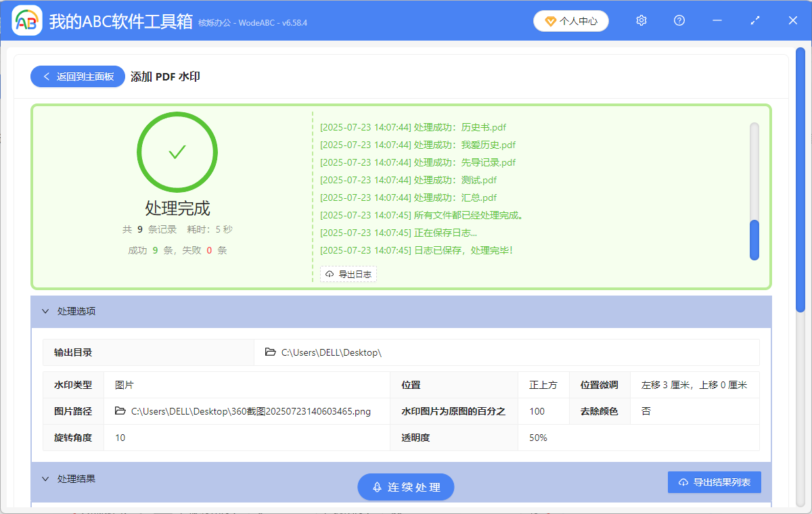Collapse the 处理选项 section
This screenshot has width=812, height=514.
pyautogui.click(x=45, y=312)
